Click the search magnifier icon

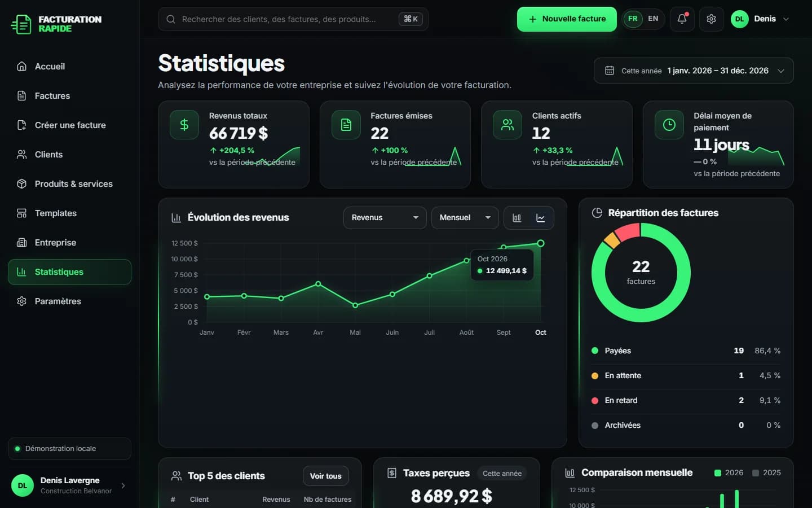point(170,19)
